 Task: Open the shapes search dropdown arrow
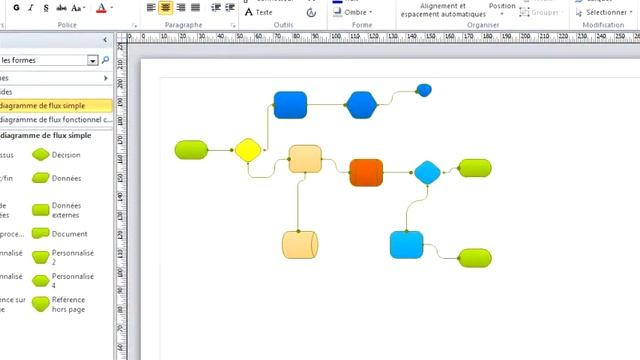tap(93, 61)
